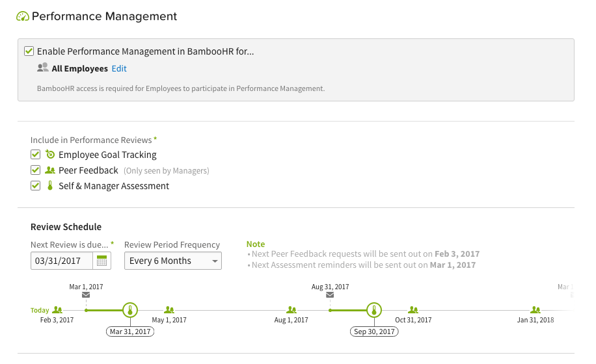The image size is (596, 364).
Task: Click the Oct 31, 2017 timeline date
Action: (x=413, y=320)
